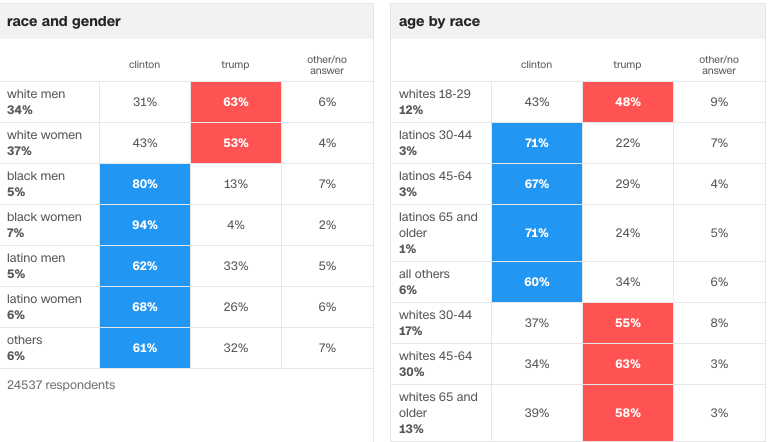772x442 pixels.
Task: Click the red 53% cell for white women
Action: click(x=236, y=143)
